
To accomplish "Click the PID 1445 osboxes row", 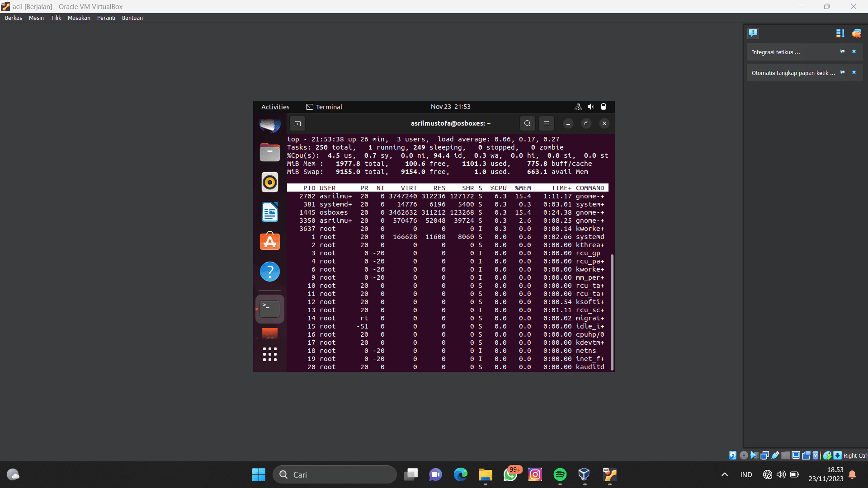I will (448, 212).
